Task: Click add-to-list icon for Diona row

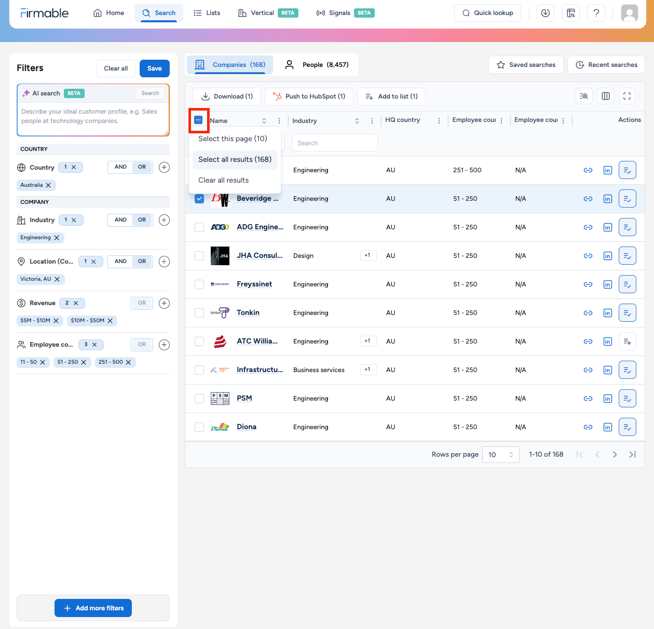Action: 627,427
